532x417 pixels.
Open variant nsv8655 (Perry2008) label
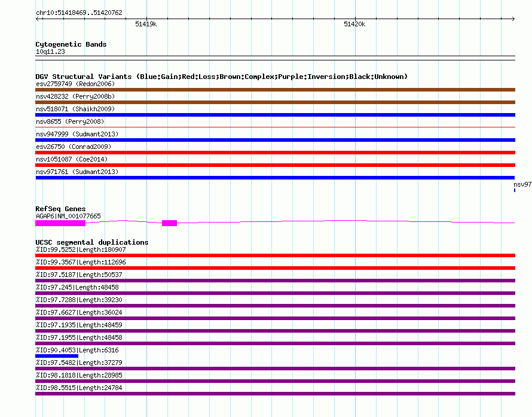(70, 121)
